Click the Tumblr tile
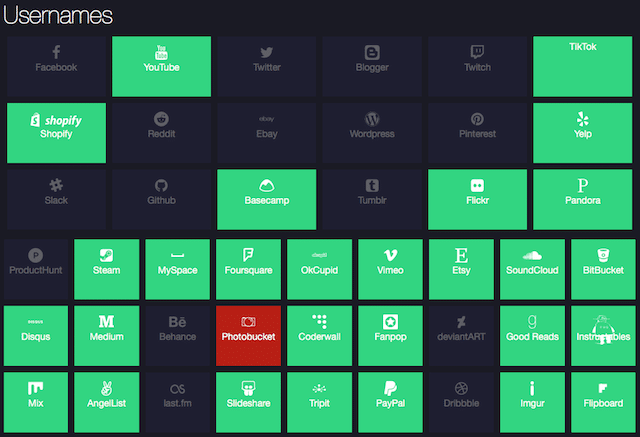The height and width of the screenshot is (437, 640). (372, 200)
